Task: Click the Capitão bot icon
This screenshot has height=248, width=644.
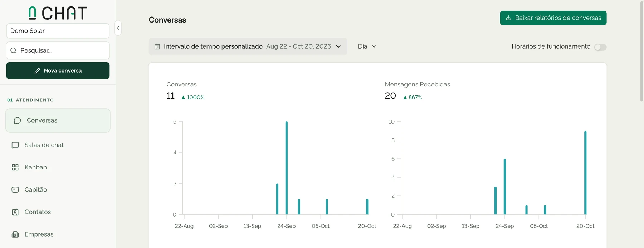Action: tap(15, 190)
